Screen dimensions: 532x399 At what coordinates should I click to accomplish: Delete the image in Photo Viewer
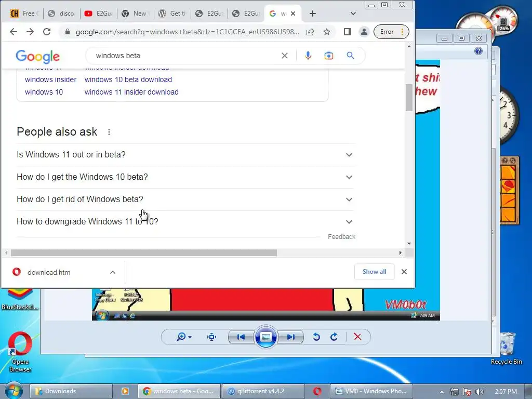pyautogui.click(x=357, y=337)
